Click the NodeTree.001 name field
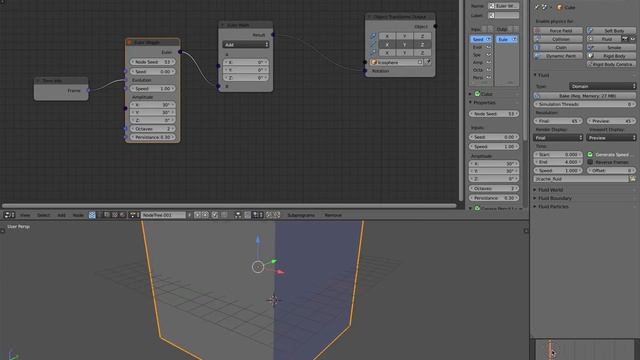640x360 pixels. point(163,215)
